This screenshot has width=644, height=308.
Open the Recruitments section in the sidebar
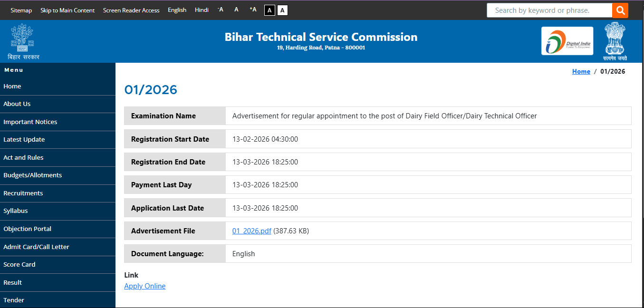[23, 193]
